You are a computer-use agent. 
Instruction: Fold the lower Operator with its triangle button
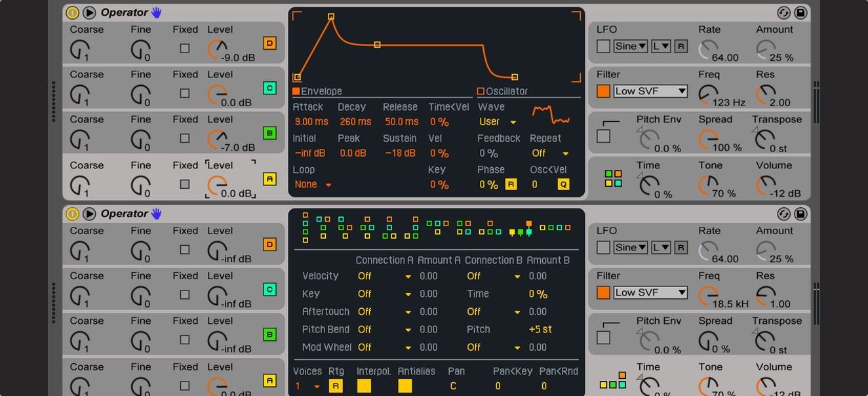89,214
